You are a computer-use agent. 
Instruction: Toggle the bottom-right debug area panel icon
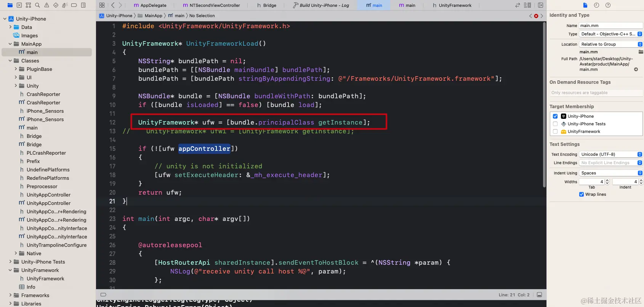pos(539,295)
